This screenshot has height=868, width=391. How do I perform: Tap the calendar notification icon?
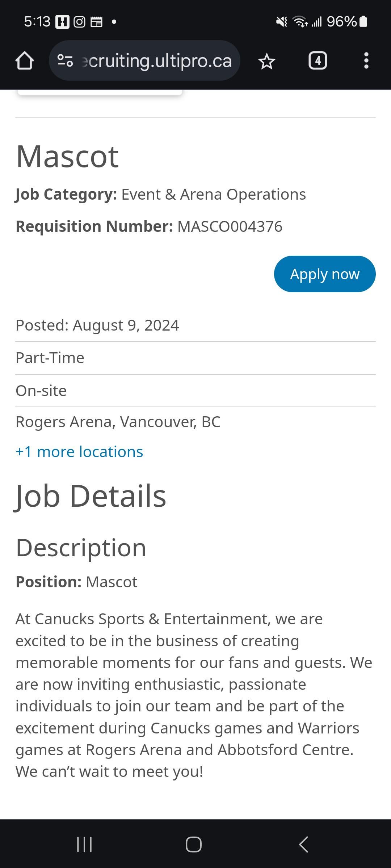(x=96, y=22)
